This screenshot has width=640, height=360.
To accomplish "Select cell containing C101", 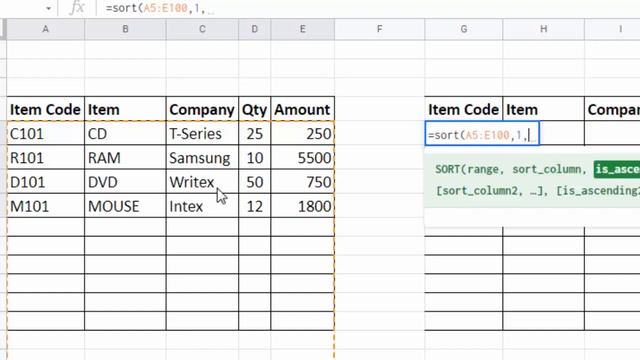I will 45,133.
